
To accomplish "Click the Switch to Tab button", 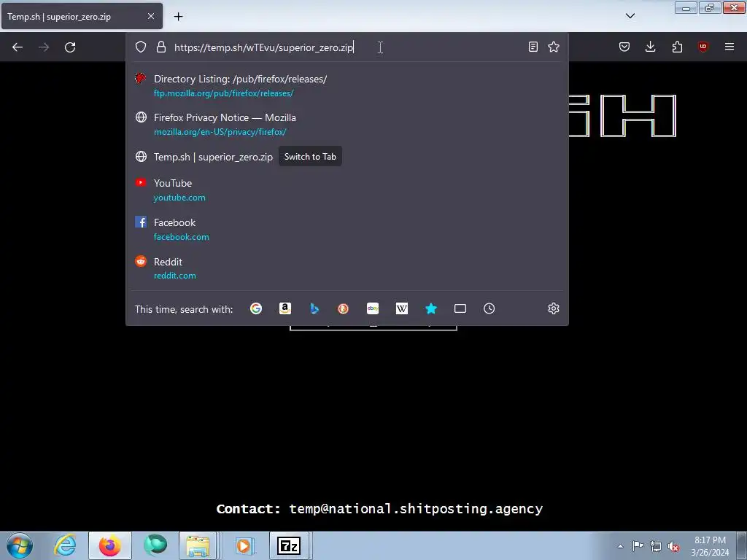I will pyautogui.click(x=310, y=156).
